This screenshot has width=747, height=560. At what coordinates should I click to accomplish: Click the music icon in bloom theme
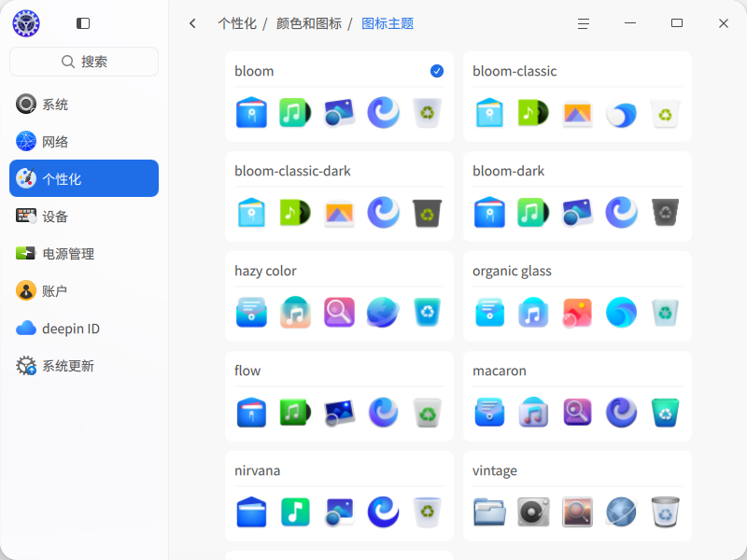click(295, 113)
